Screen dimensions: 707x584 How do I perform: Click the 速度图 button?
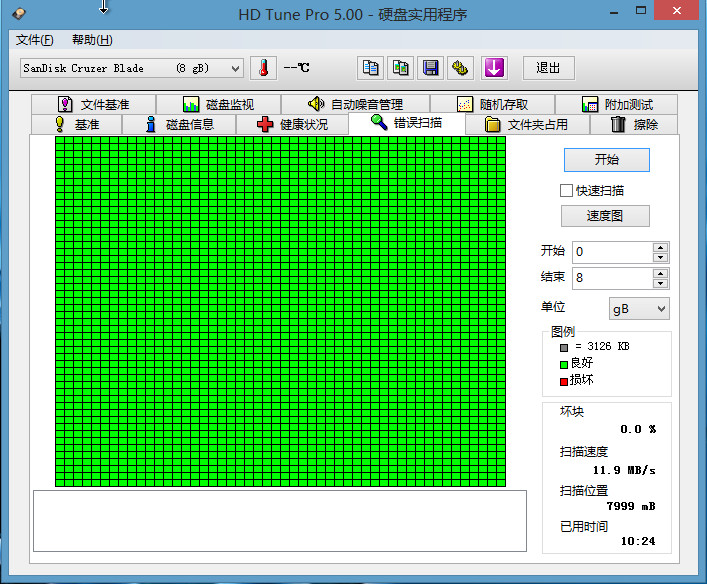[605, 216]
